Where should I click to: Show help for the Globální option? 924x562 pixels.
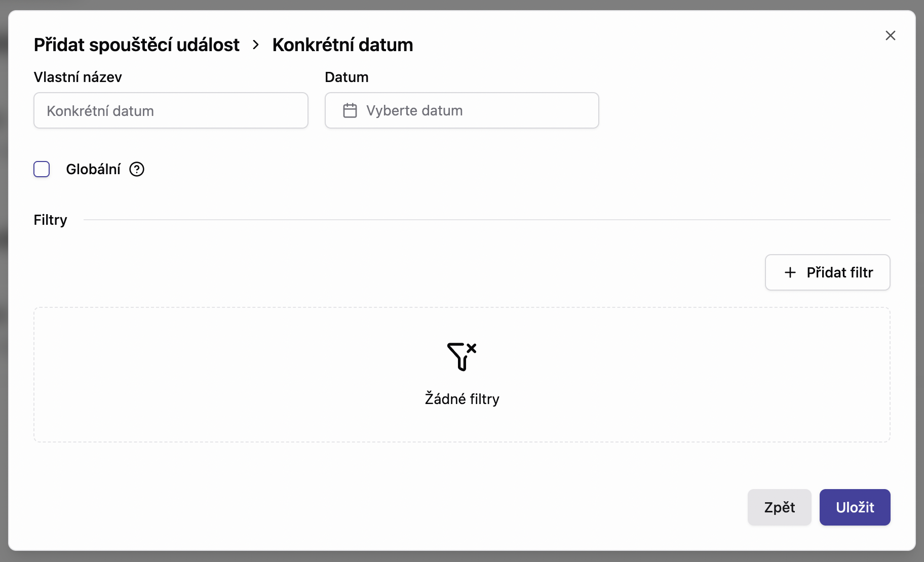click(137, 169)
